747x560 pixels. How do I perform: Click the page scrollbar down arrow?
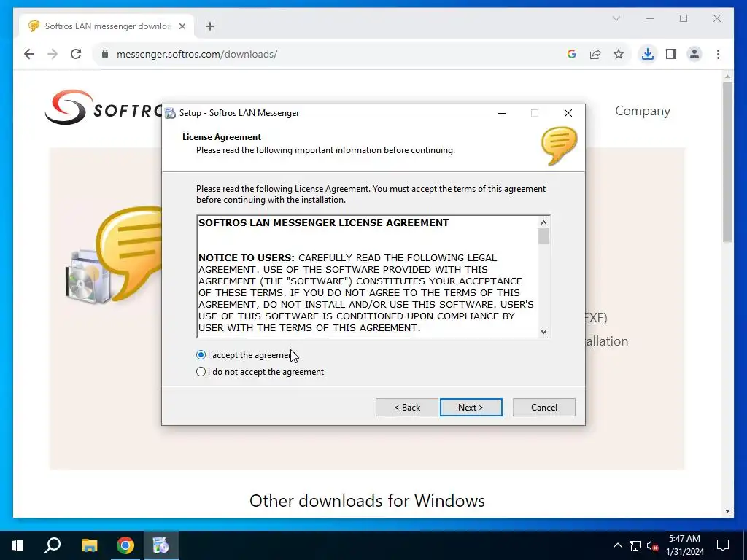pos(727,511)
